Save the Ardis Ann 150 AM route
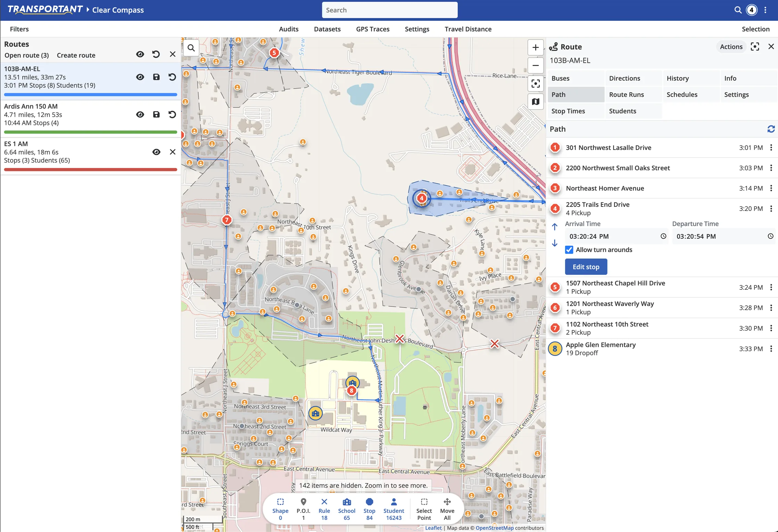 coord(156,115)
